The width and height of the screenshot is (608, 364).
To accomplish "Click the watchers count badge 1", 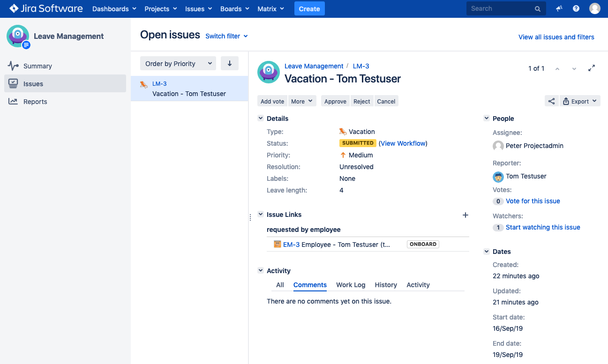I will click(498, 228).
